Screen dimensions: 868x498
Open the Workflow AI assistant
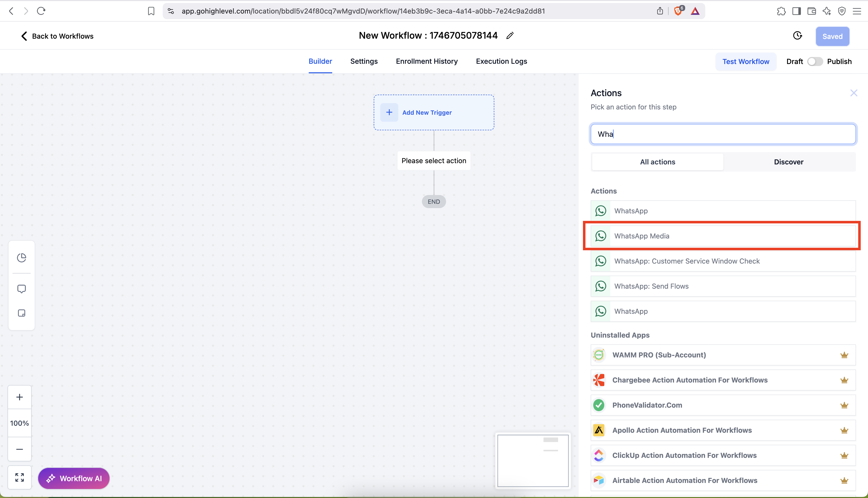point(74,478)
